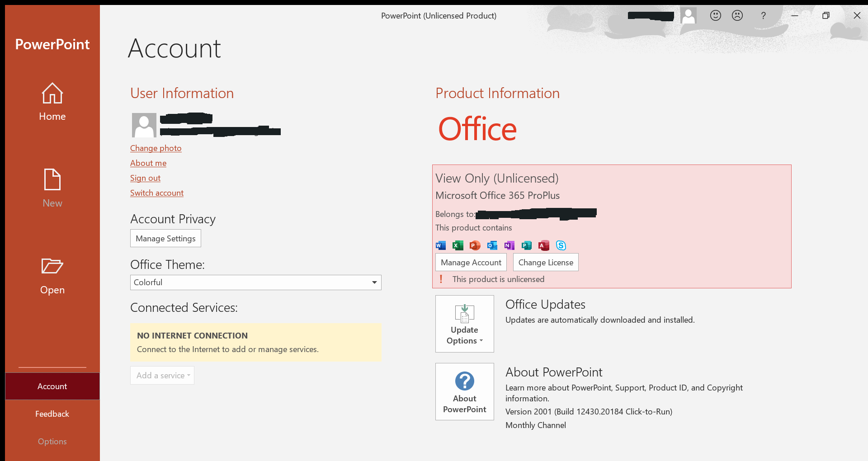Click the Excel app icon

tap(458, 245)
